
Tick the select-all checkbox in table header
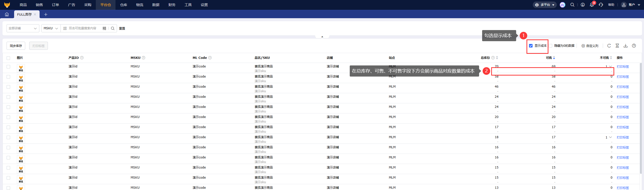pyautogui.click(x=8, y=58)
